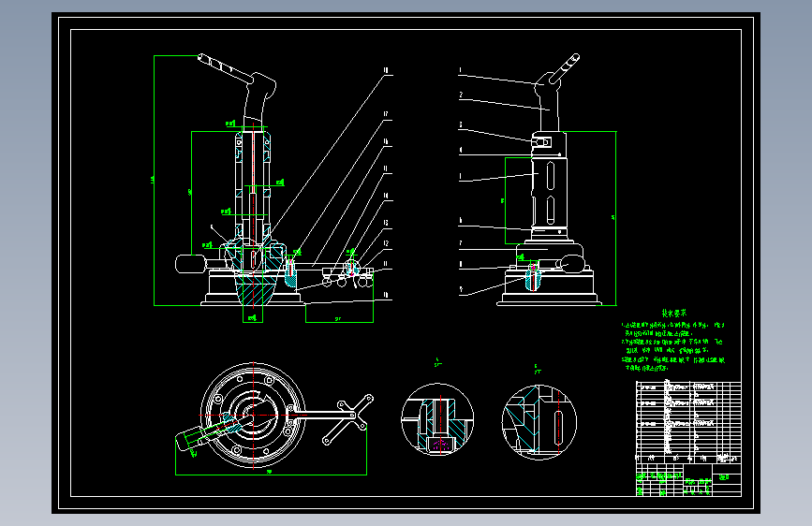This screenshot has width=812, height=526.
Task: Select part balloon label 1 on side view
Action: 460,70
